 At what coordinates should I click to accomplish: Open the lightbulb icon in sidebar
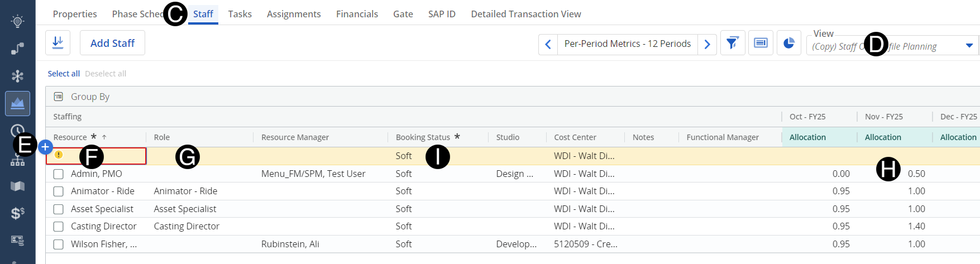(17, 21)
